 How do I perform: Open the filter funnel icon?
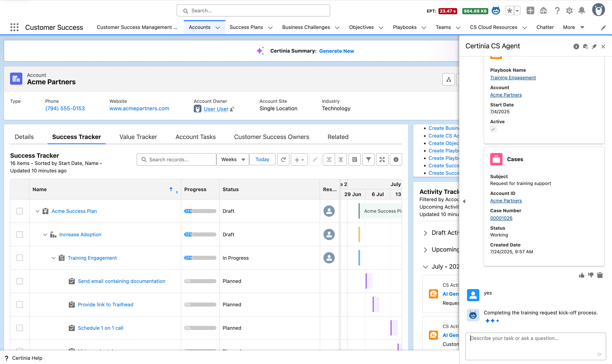point(368,159)
